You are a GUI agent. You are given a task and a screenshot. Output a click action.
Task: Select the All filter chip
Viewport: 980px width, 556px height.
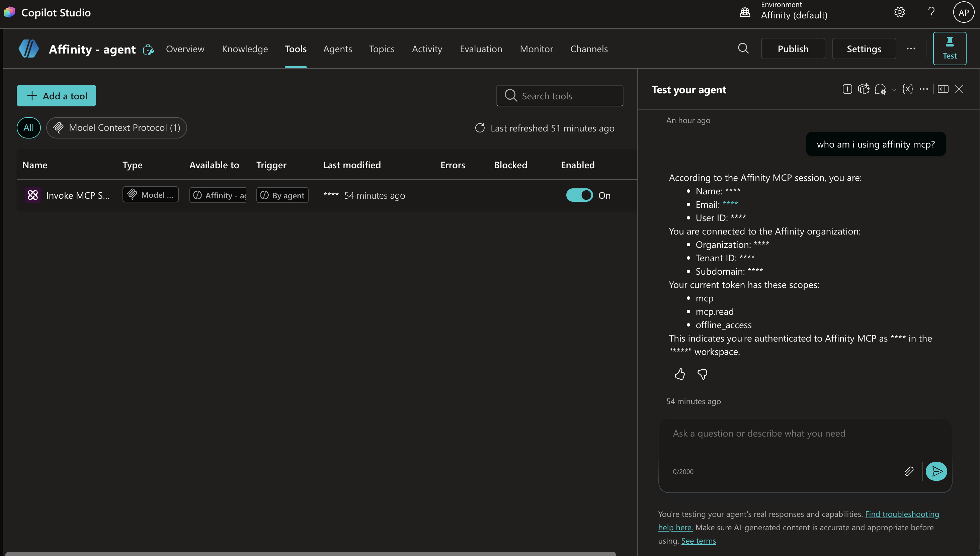(x=29, y=127)
